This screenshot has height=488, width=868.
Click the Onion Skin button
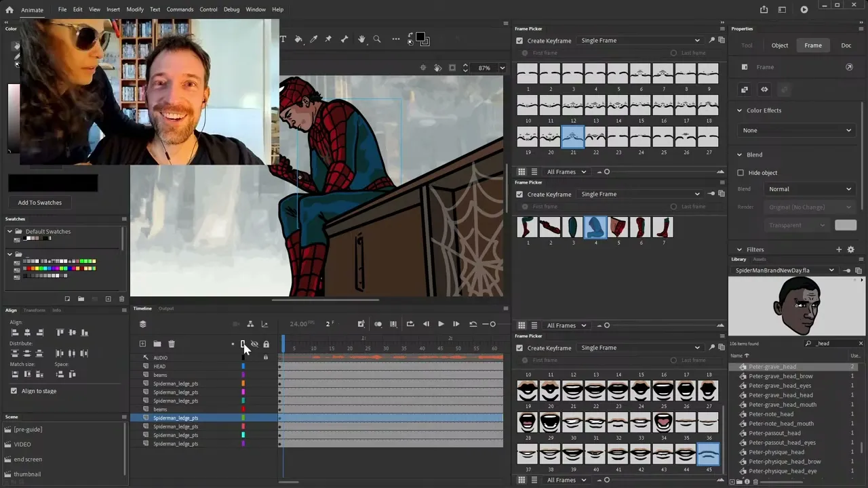point(378,324)
